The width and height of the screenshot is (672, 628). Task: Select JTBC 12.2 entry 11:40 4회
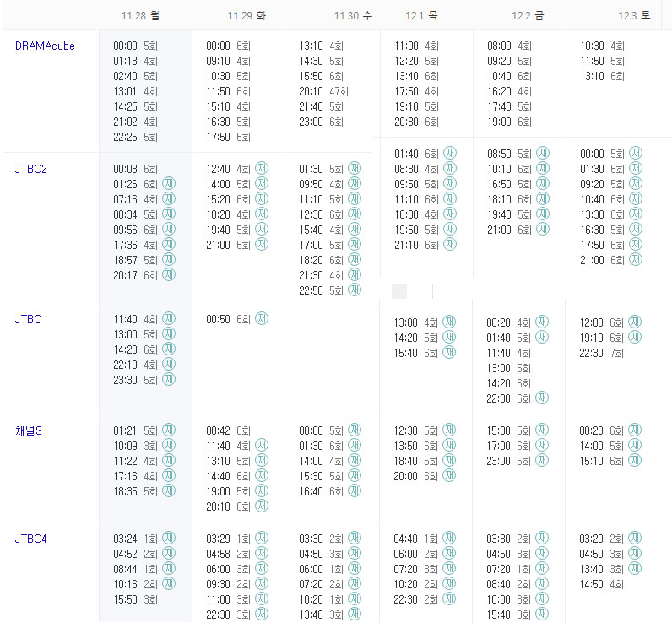tap(509, 353)
